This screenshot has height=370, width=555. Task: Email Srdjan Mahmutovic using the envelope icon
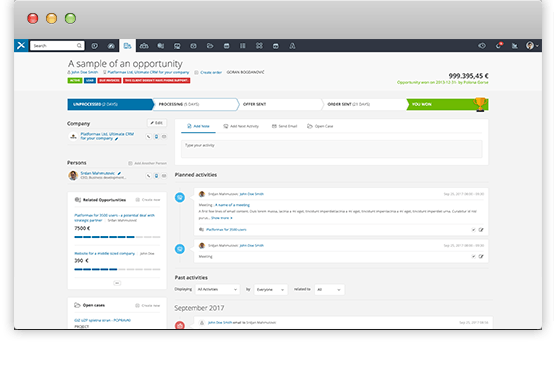(164, 176)
